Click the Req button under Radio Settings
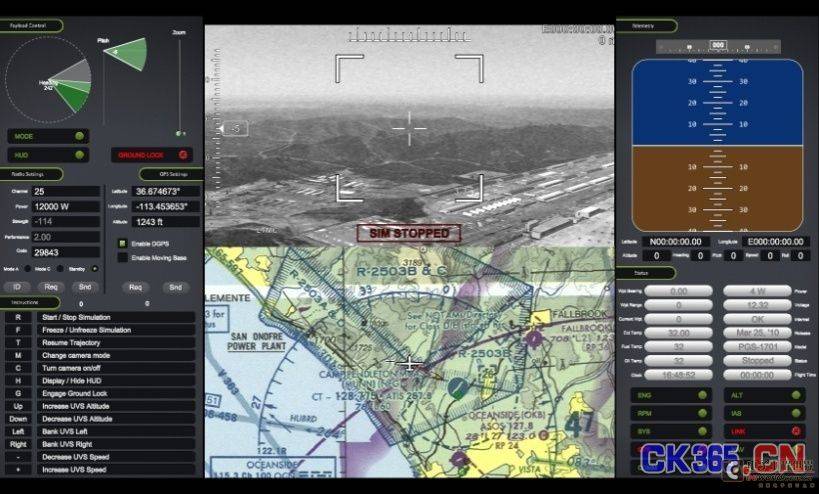The height and width of the screenshot is (494, 819). [51, 287]
